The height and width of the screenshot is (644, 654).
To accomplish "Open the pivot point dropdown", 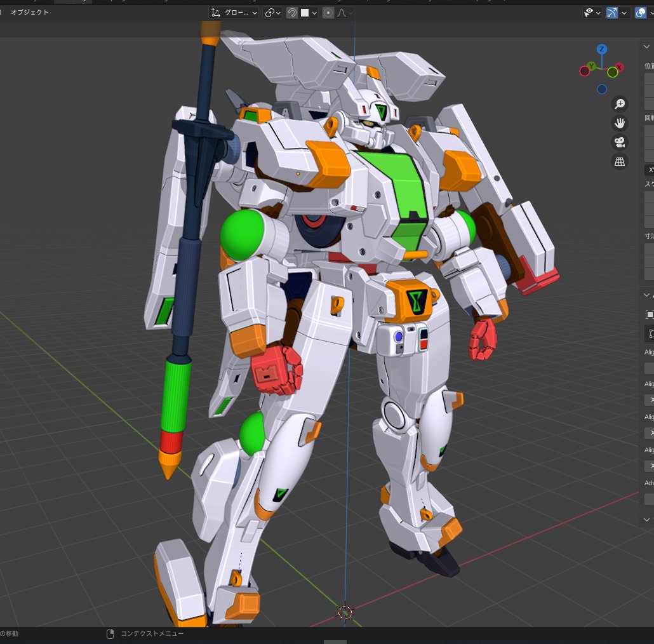I will click(273, 13).
